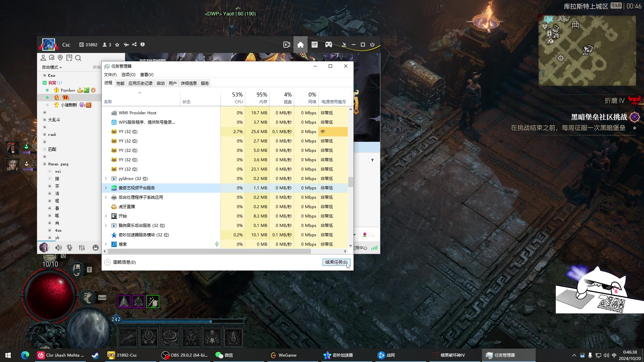The height and width of the screenshot is (362, 644).
Task: Click the Task Manager vertical scrollbar thumb
Action: [351, 182]
